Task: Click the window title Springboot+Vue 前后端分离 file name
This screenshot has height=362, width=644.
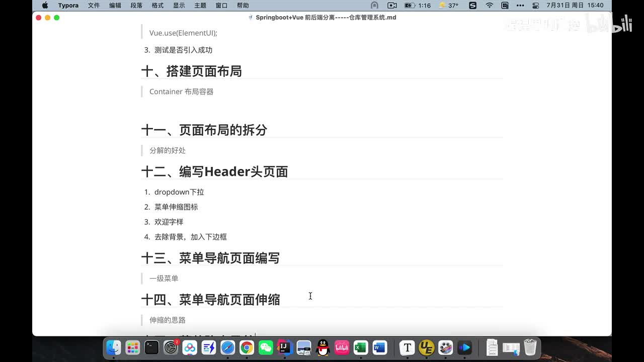Action: (x=326, y=18)
